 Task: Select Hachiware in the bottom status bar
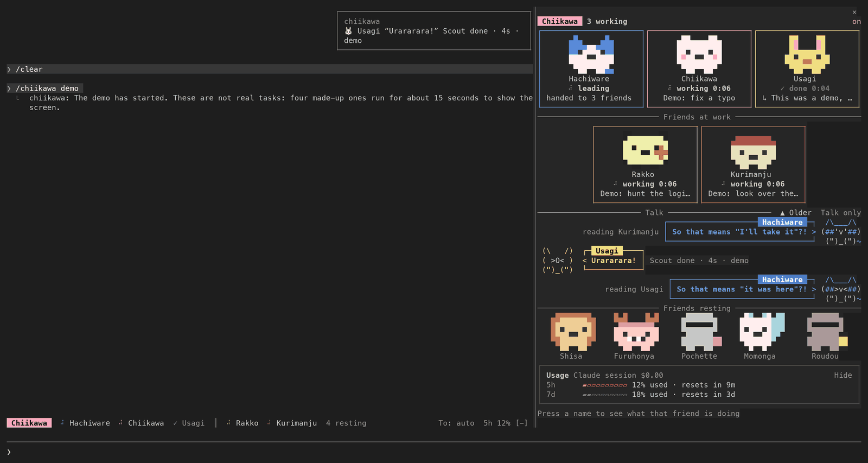click(85, 423)
